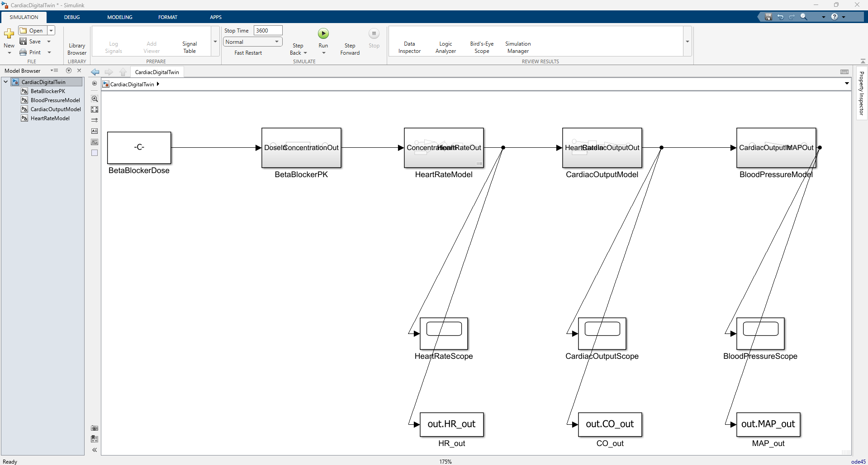Click the screenshot camera icon in palette
Screen dimensions: 868x465
click(x=95, y=428)
